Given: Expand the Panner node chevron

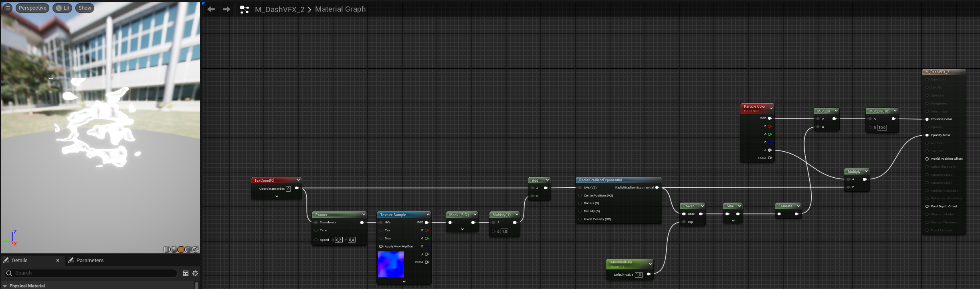Looking at the screenshot, I should click(364, 215).
